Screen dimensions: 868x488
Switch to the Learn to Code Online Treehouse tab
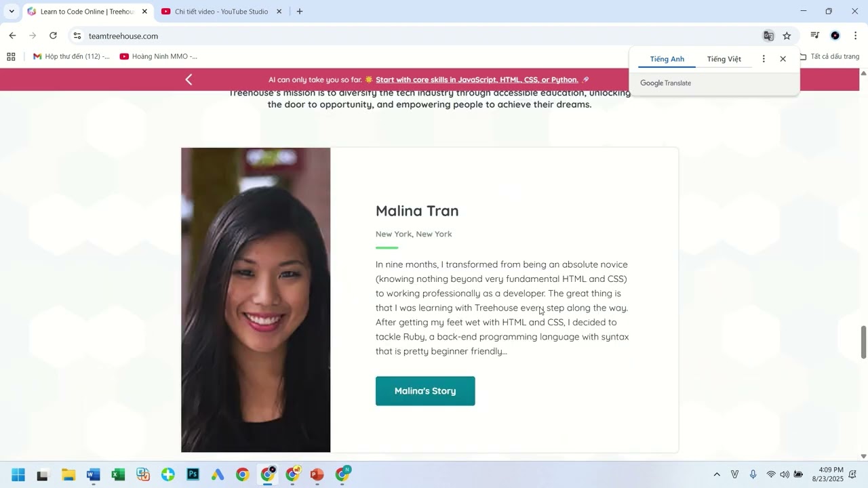[x=87, y=12]
